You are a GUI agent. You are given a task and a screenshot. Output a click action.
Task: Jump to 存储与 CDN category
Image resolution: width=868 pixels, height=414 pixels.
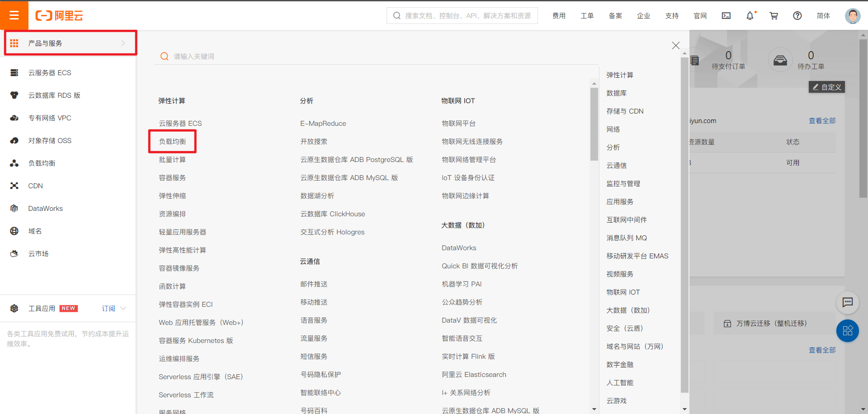[x=625, y=111]
